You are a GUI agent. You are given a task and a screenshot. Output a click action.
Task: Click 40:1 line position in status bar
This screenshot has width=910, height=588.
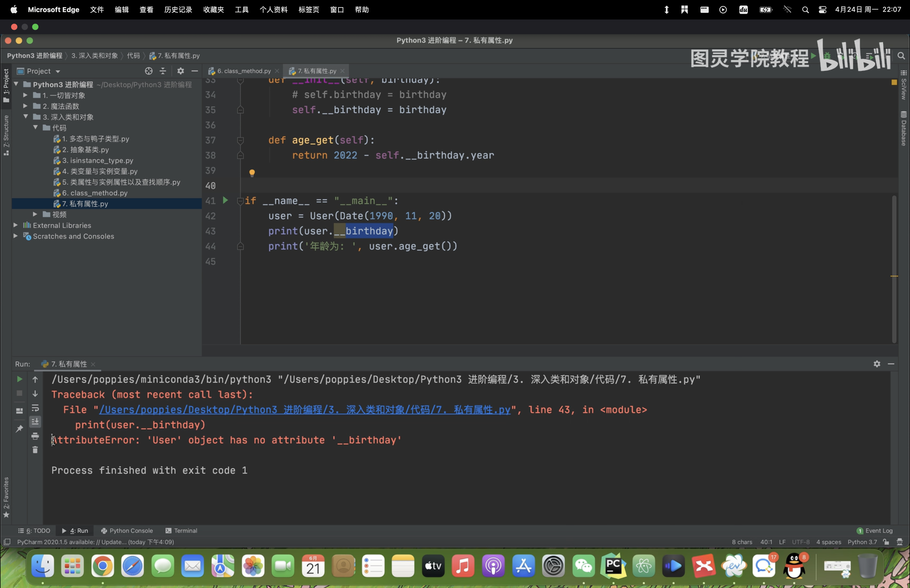[x=766, y=542]
